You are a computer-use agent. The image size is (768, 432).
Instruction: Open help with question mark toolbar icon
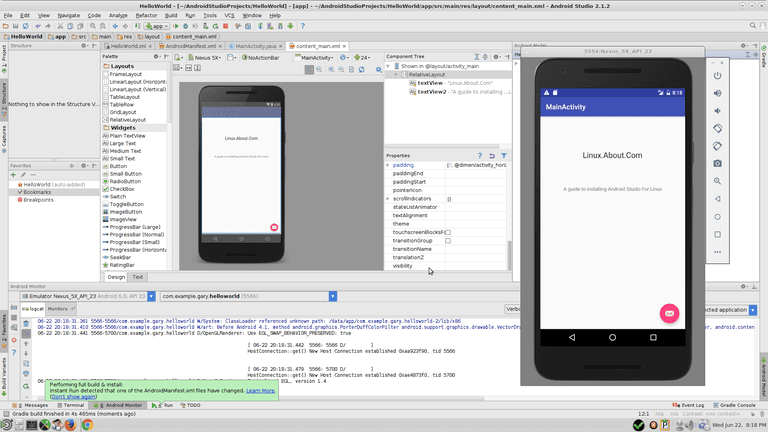pos(302,26)
